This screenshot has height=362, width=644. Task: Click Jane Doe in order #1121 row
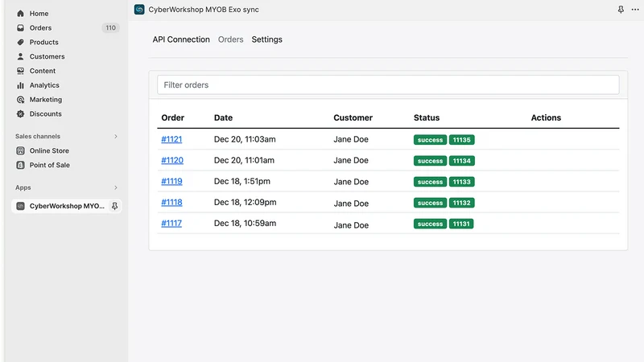click(351, 139)
